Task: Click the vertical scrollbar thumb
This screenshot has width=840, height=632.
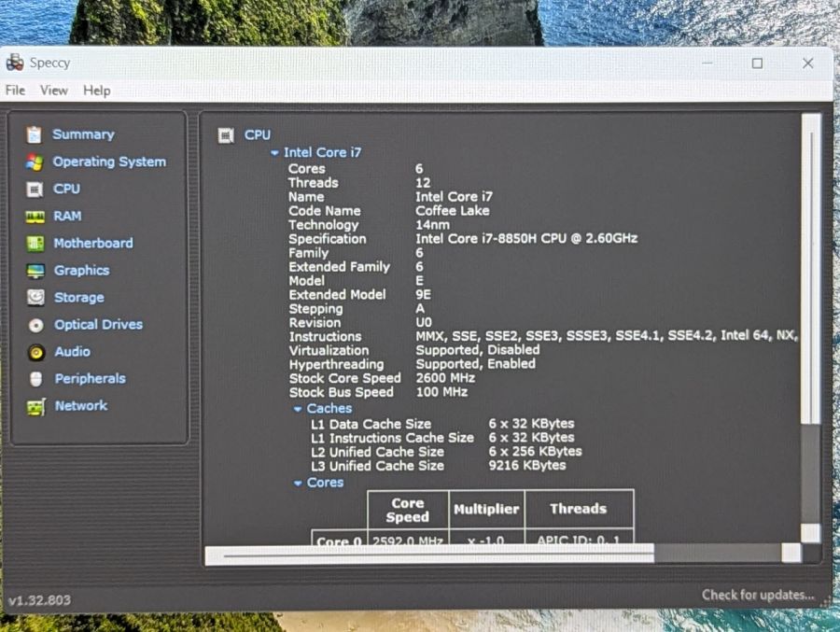Action: coord(812,268)
